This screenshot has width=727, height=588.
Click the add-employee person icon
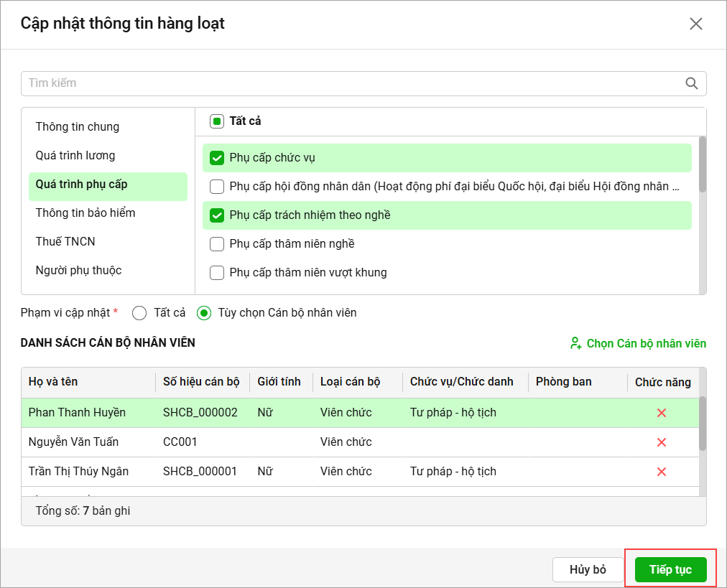pyautogui.click(x=575, y=343)
